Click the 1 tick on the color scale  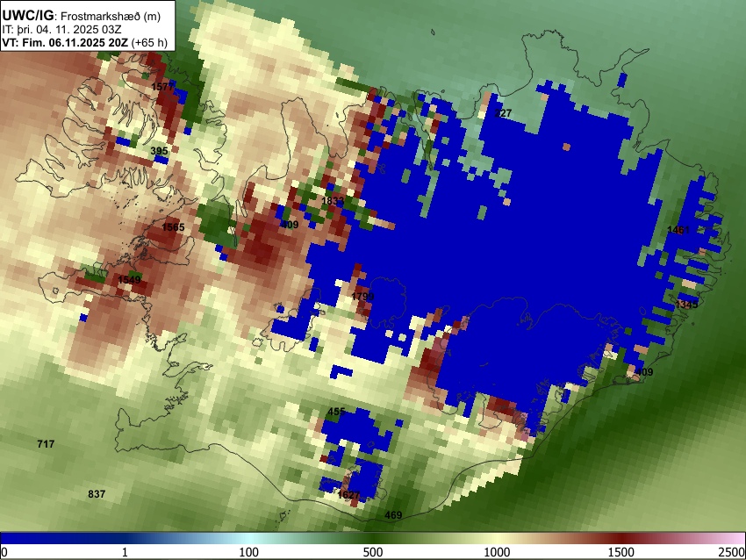pyautogui.click(x=125, y=552)
